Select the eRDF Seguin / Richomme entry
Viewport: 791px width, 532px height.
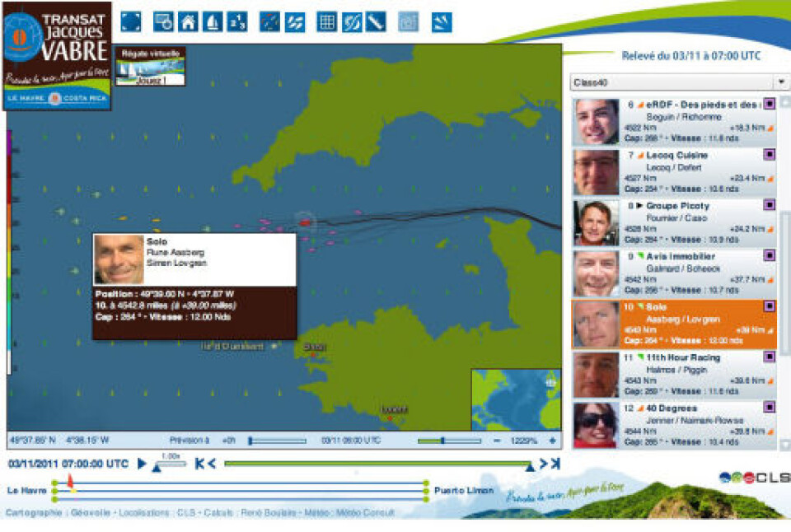(674, 122)
